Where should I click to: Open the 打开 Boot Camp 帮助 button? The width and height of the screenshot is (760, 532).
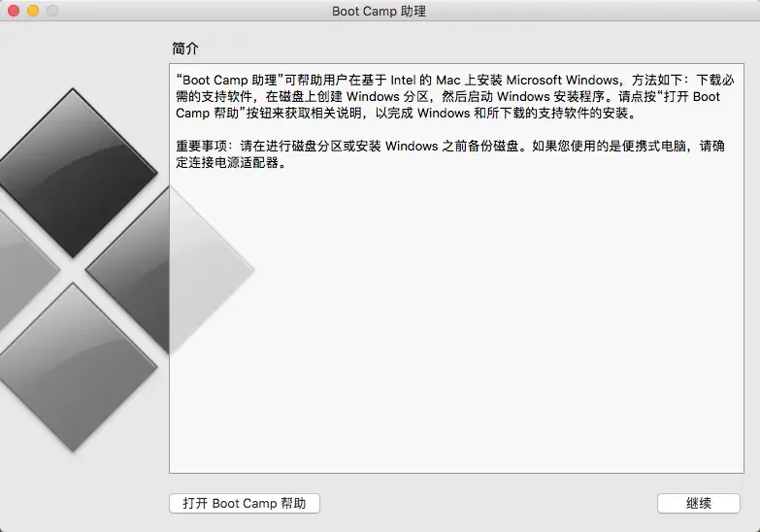tap(245, 504)
